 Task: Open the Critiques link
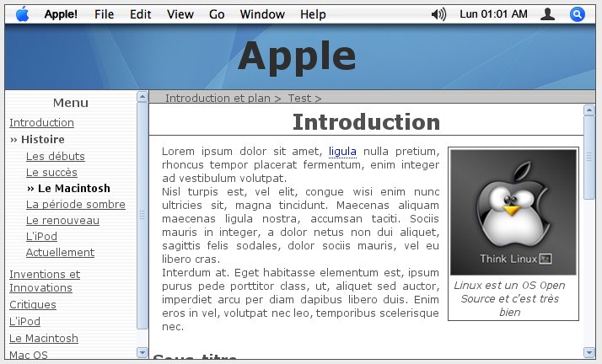[x=33, y=305]
